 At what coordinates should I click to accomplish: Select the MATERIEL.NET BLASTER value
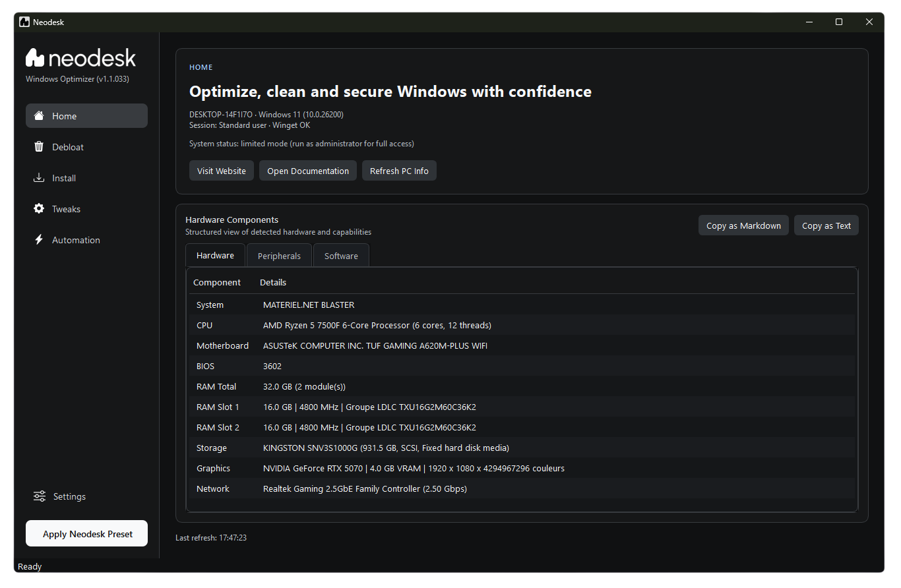click(309, 305)
